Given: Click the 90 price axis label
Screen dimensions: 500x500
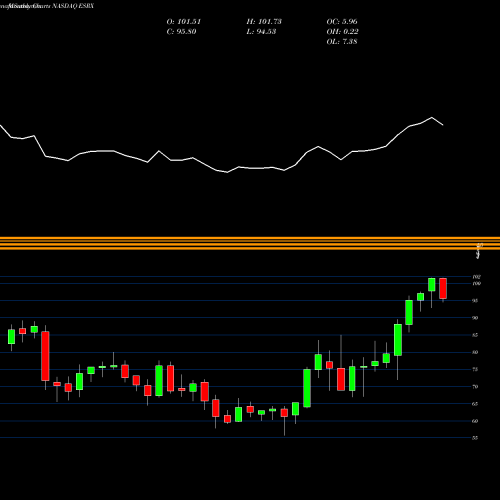Looking at the screenshot, I should (x=475, y=318).
